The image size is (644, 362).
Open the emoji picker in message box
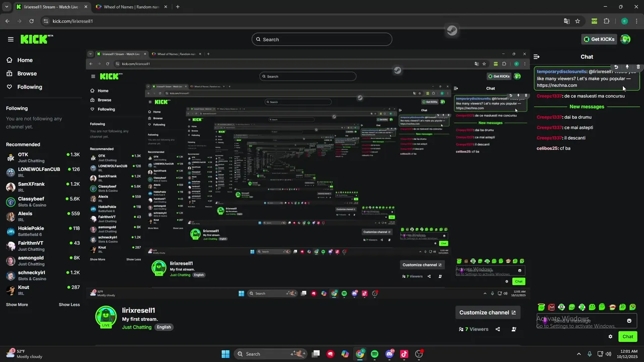629,321
